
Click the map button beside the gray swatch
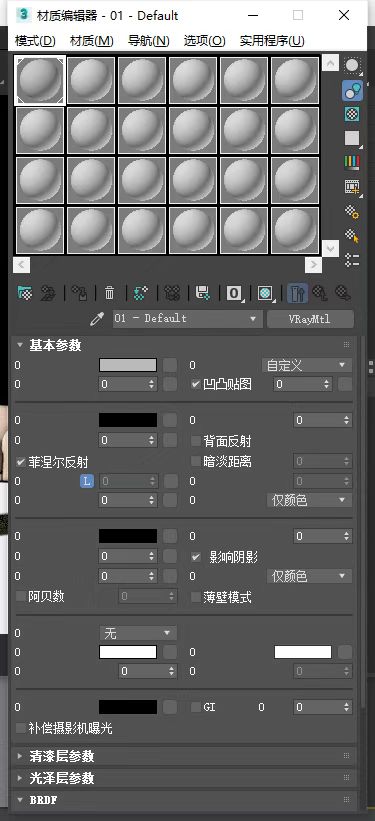point(170,365)
